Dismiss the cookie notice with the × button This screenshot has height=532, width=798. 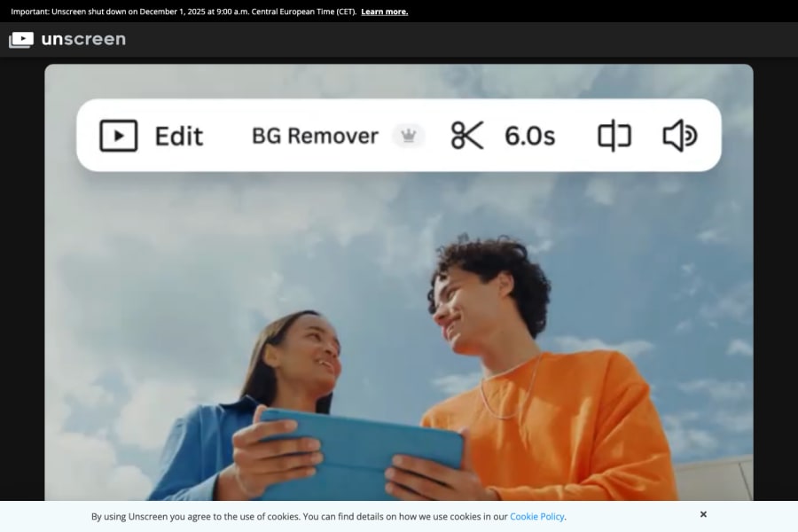pos(703,514)
